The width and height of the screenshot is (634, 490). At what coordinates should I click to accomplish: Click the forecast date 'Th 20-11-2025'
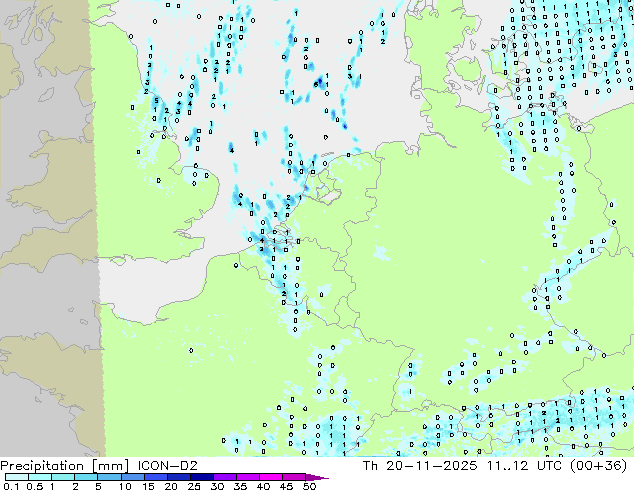click(420, 466)
